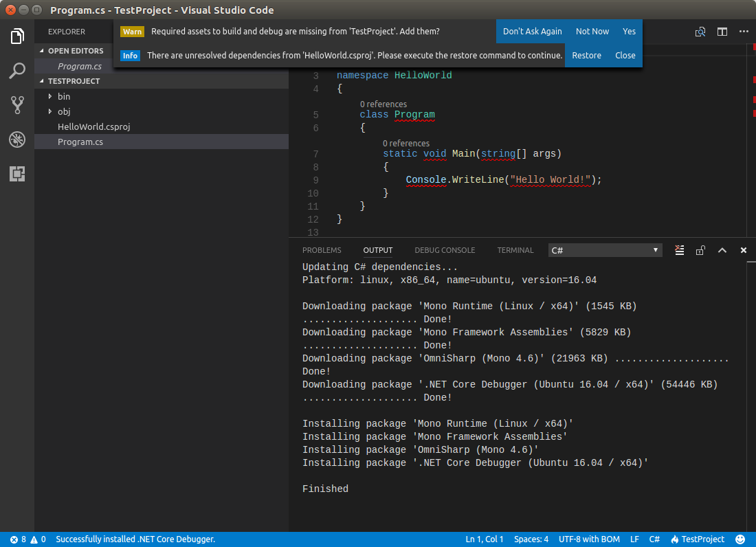Screen dimensions: 756x547
Task: Open the Debug view in activity bar
Action: [17, 139]
